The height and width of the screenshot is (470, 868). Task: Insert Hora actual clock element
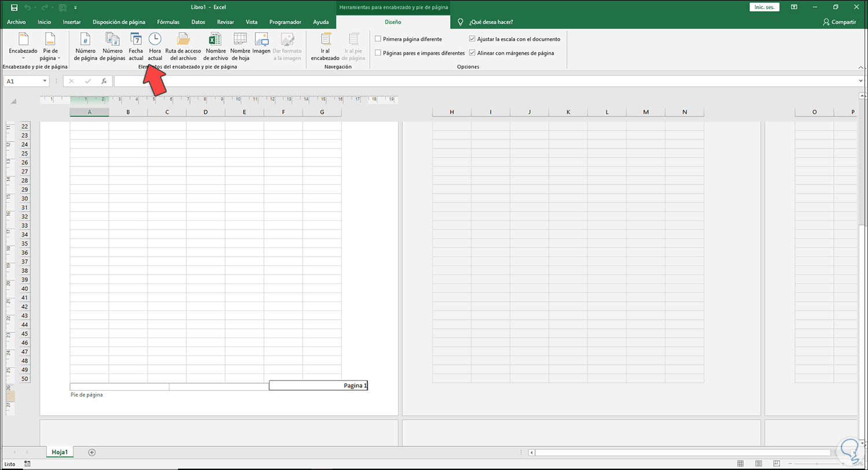point(155,47)
